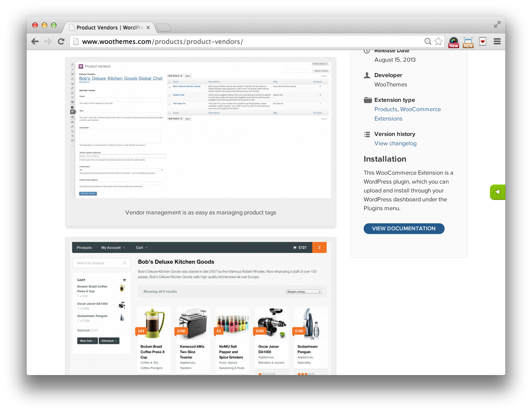Open Oscar Juicer DA1000 in cart widget
Screen dimensions: 532x412
(92, 303)
